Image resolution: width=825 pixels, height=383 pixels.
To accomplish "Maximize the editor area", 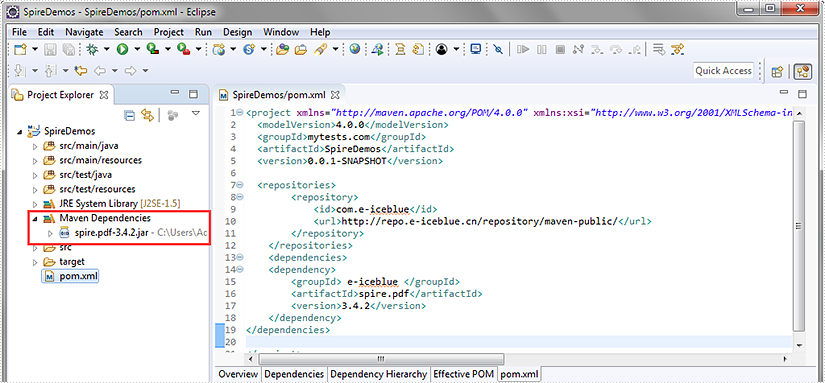I will point(802,94).
